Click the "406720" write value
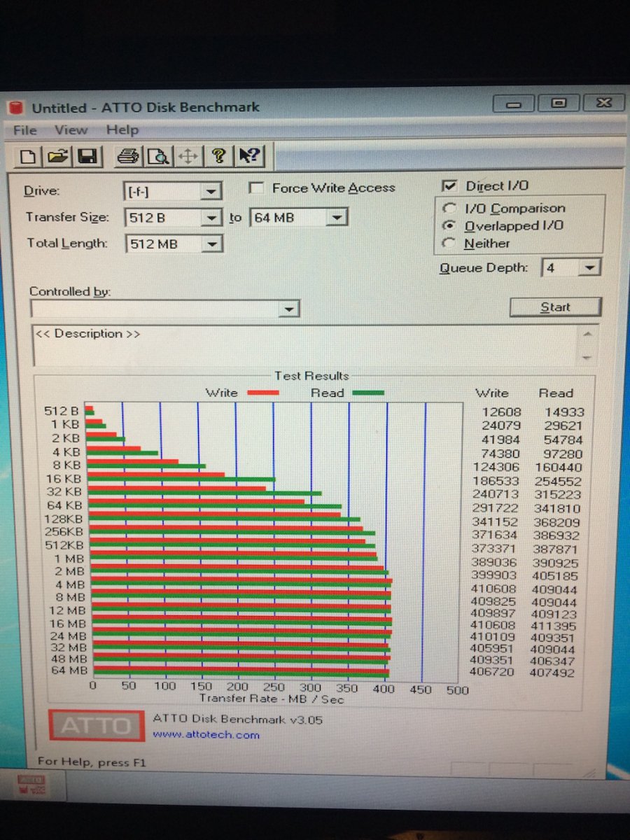The image size is (630, 840). point(493,672)
